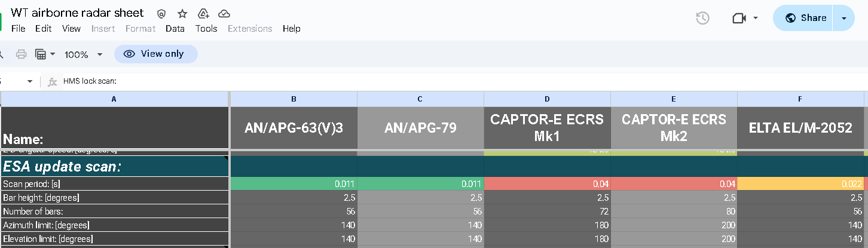Expand the Share options arrow
The image size is (868, 248).
[x=843, y=18]
